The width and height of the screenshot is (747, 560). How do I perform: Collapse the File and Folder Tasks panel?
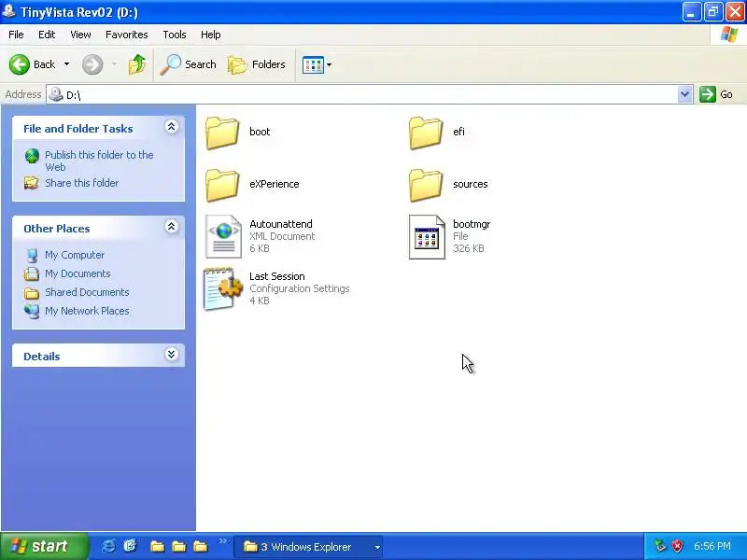172,127
